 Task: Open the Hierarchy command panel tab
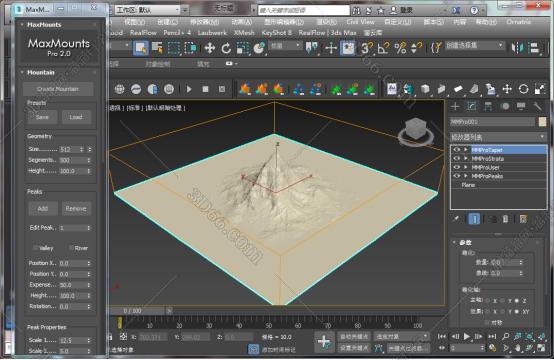488,106
